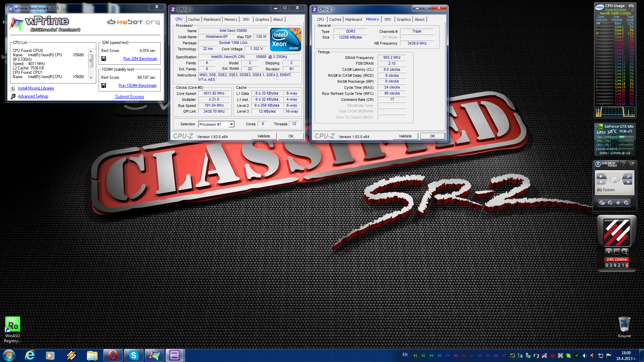The width and height of the screenshot is (644, 362).
Task: Open Windows Explorer folder from the taskbar
Action: click(x=92, y=355)
